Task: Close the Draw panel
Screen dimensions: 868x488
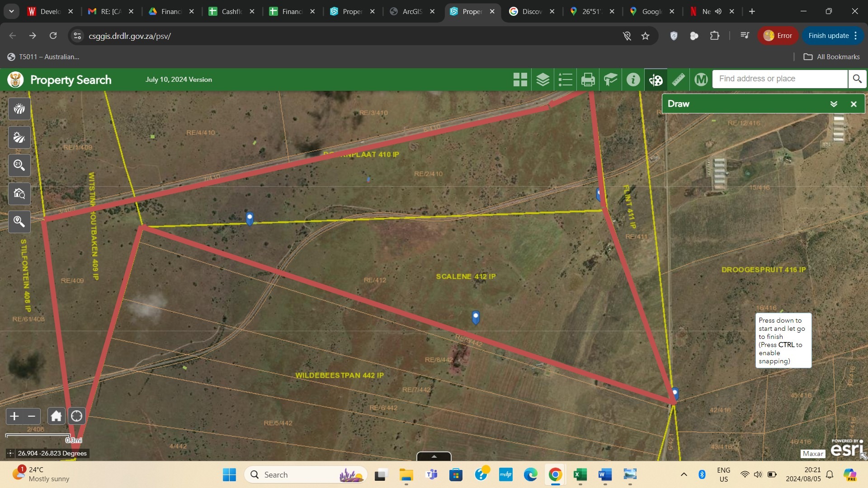Action: [x=854, y=104]
